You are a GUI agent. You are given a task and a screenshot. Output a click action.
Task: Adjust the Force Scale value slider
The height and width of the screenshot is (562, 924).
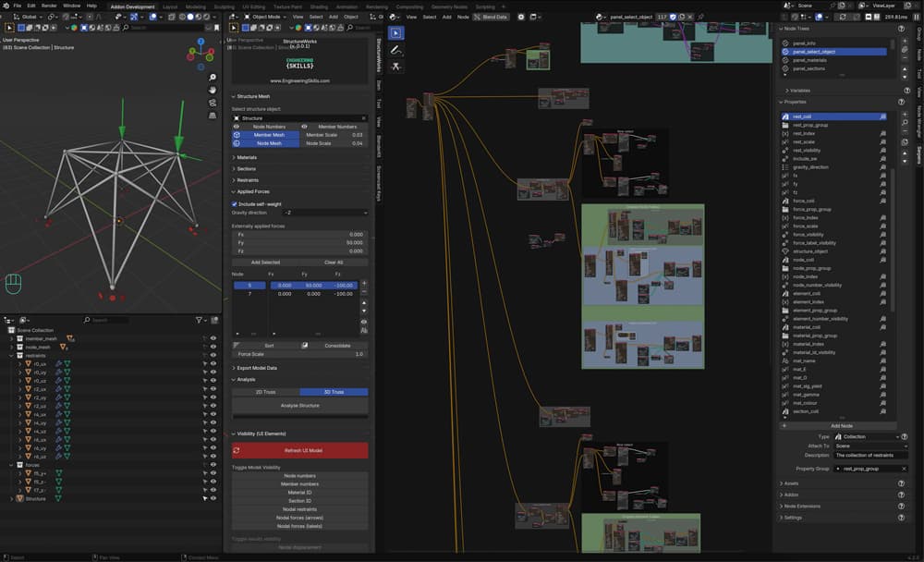tap(299, 353)
